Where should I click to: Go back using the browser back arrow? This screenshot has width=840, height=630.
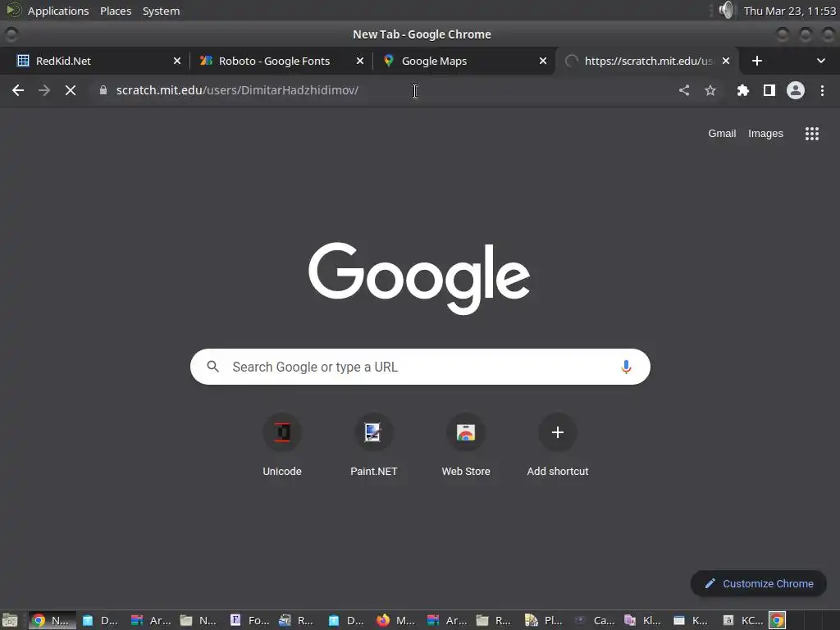point(18,90)
